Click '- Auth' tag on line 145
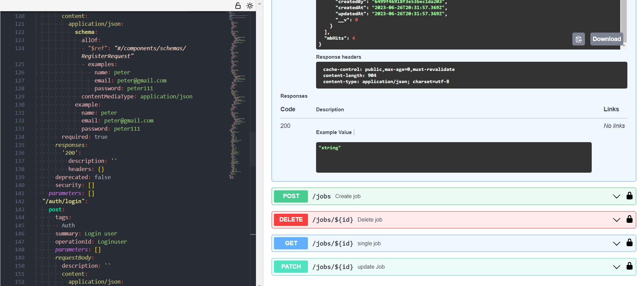 tap(65, 225)
